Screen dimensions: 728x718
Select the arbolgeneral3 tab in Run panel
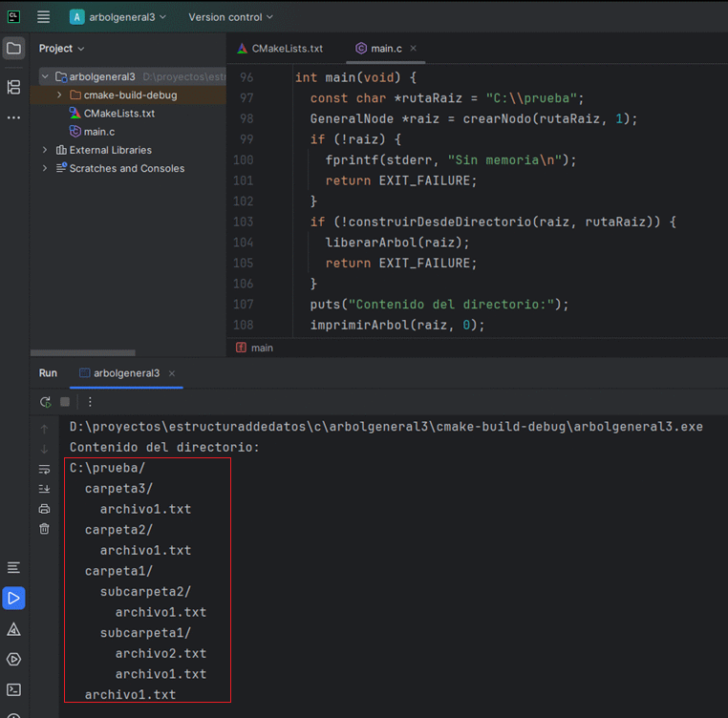[x=126, y=373]
